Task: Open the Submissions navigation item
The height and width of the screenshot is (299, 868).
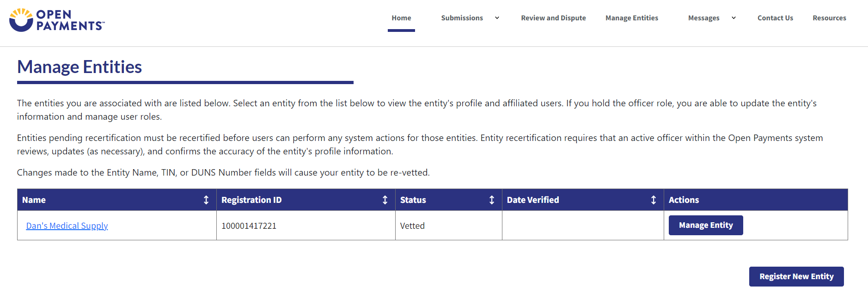Action: 462,18
